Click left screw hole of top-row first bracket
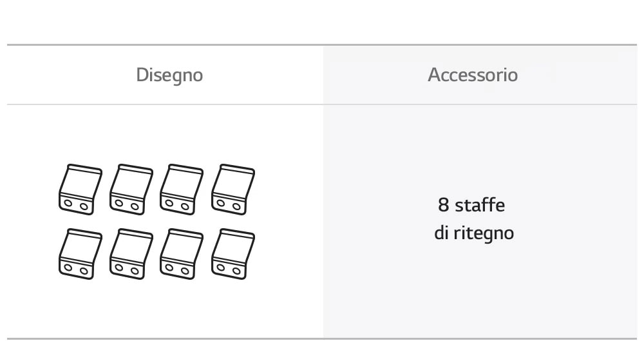The image size is (644, 361). pos(68,202)
